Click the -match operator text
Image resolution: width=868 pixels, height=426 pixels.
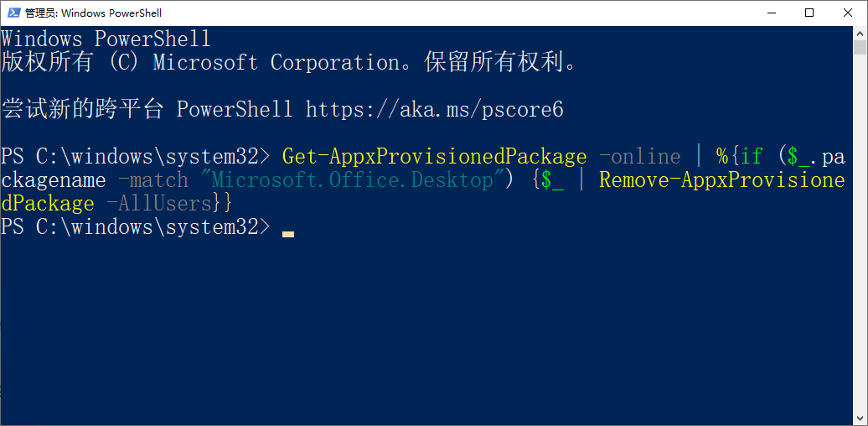(x=153, y=180)
